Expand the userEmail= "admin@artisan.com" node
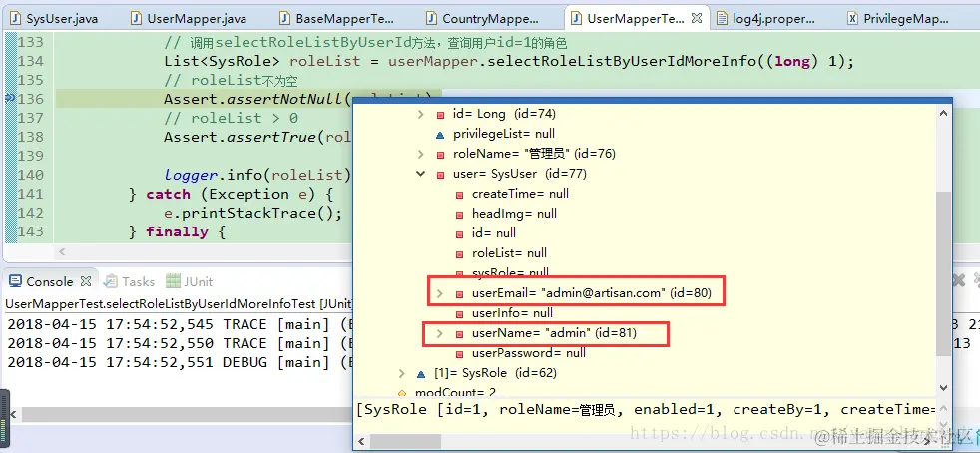 [x=439, y=293]
